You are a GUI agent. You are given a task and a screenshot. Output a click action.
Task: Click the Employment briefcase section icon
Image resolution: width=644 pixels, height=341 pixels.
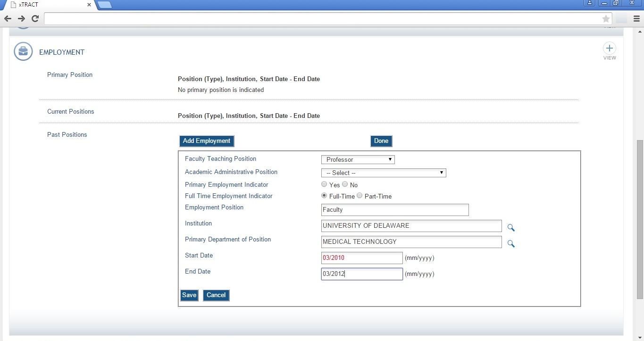23,52
